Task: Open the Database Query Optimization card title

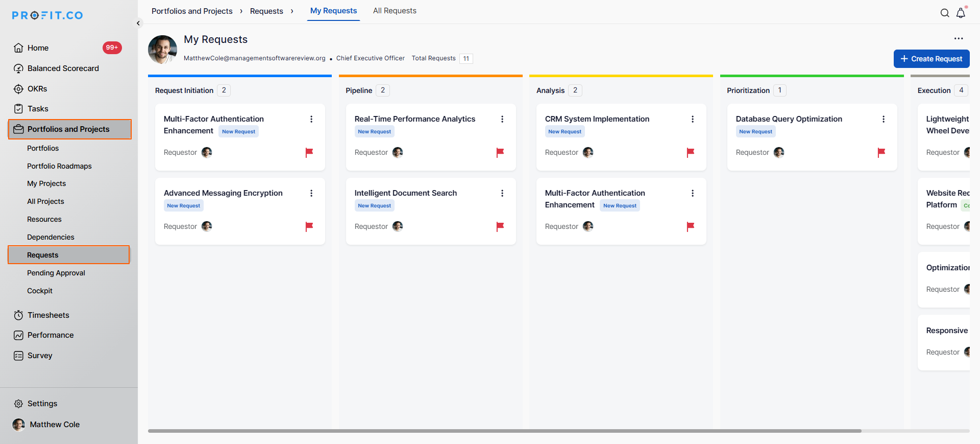Action: [x=789, y=119]
